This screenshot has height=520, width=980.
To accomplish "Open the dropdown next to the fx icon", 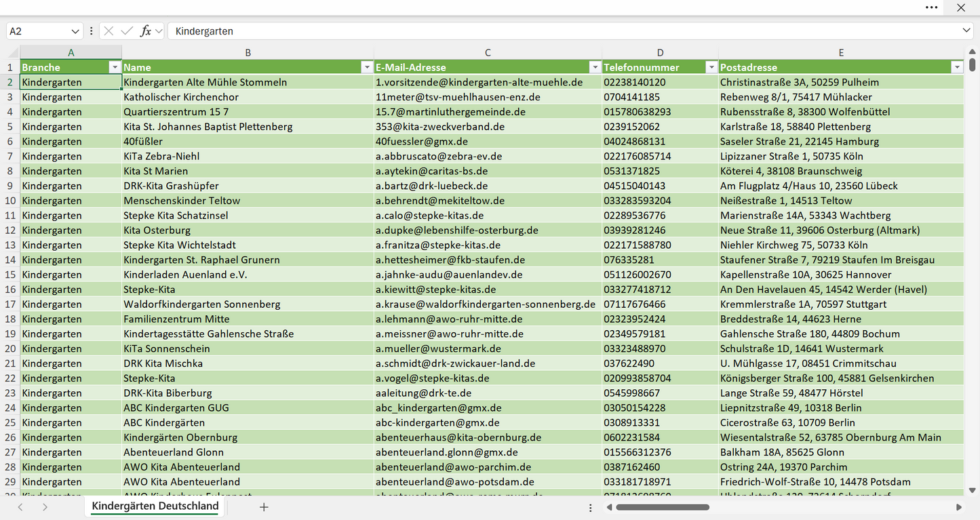I will click(159, 31).
